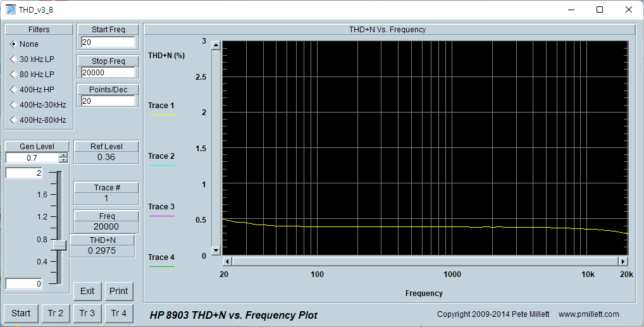Click the Start Freq input field
Screen dimensions: 644x327
[x=108, y=42]
